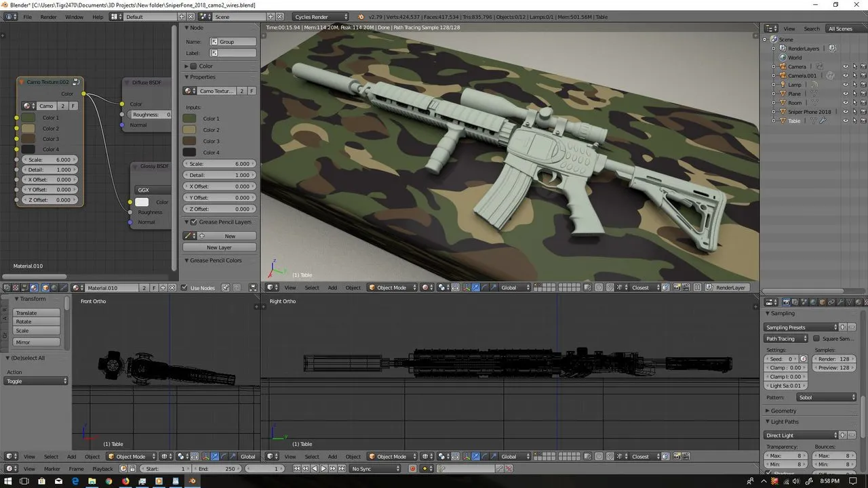Screen dimensions: 868x488
Task: Open Direct Light presets dropdown
Action: pyautogui.click(x=801, y=435)
